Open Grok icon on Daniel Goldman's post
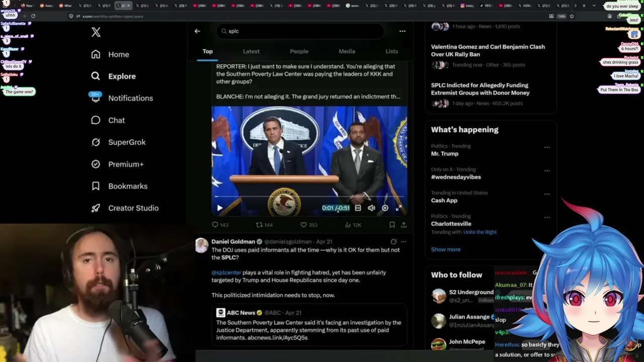The image size is (644, 362). point(393,242)
